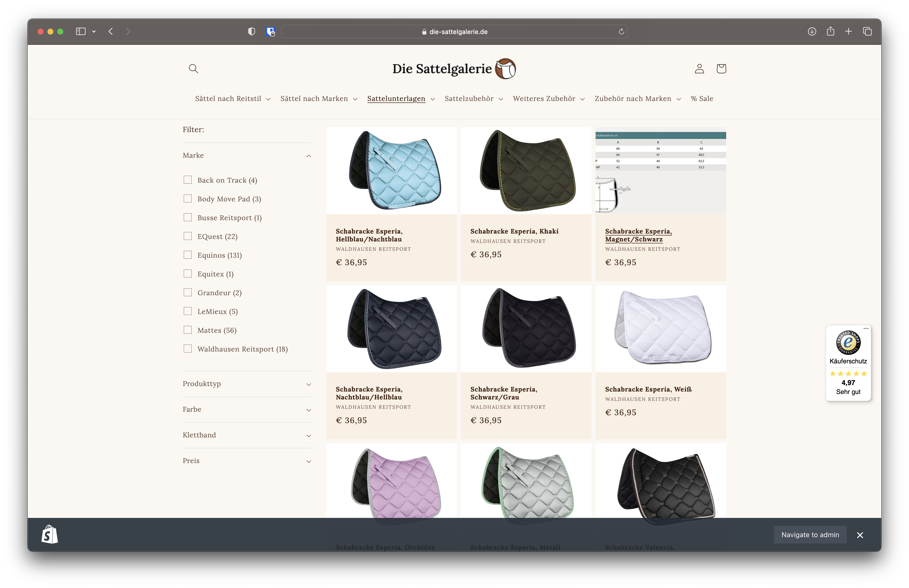Open the privacy shield icon in toolbar
Image resolution: width=909 pixels, height=588 pixels.
click(251, 31)
